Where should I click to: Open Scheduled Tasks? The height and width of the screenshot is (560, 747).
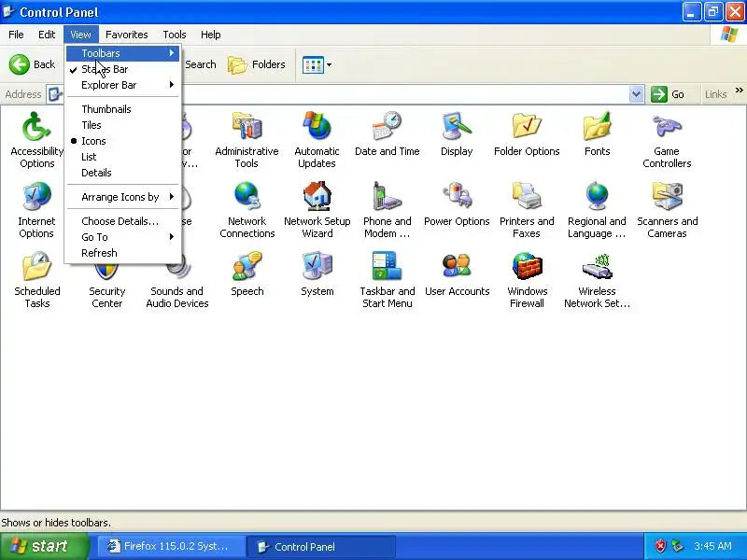tap(36, 279)
